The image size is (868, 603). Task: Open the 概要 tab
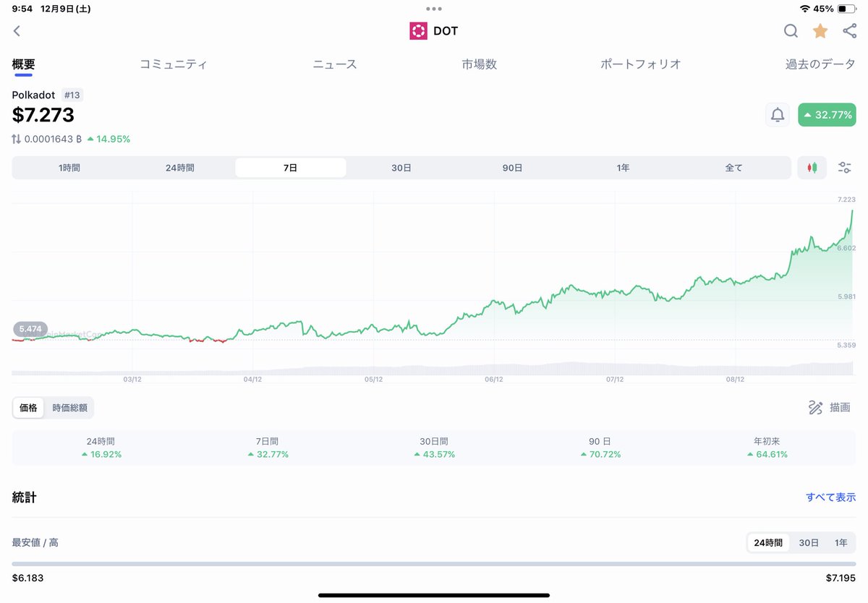pyautogui.click(x=24, y=64)
